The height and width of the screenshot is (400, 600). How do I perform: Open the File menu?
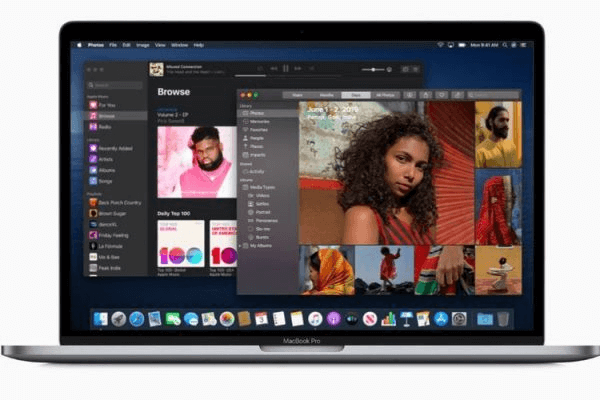113,45
